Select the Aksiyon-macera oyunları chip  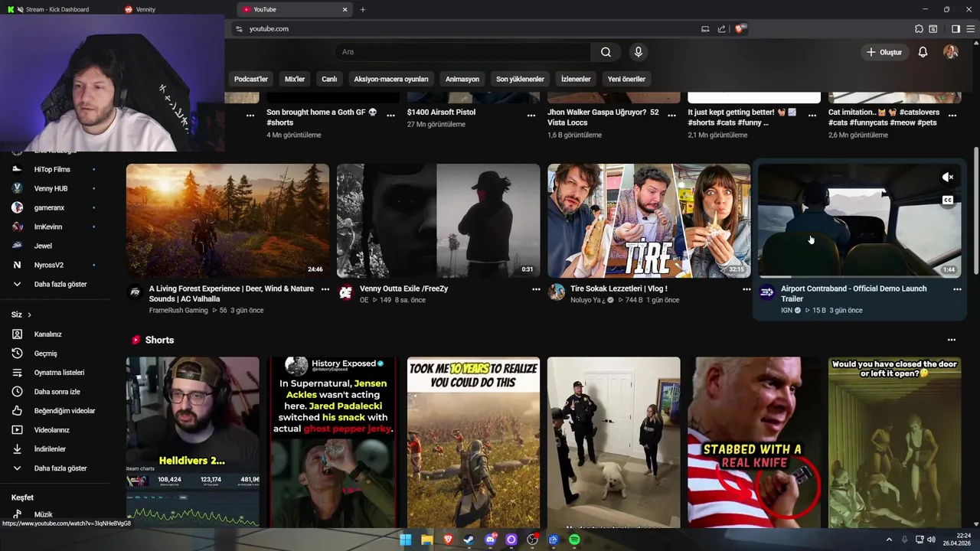pyautogui.click(x=391, y=79)
